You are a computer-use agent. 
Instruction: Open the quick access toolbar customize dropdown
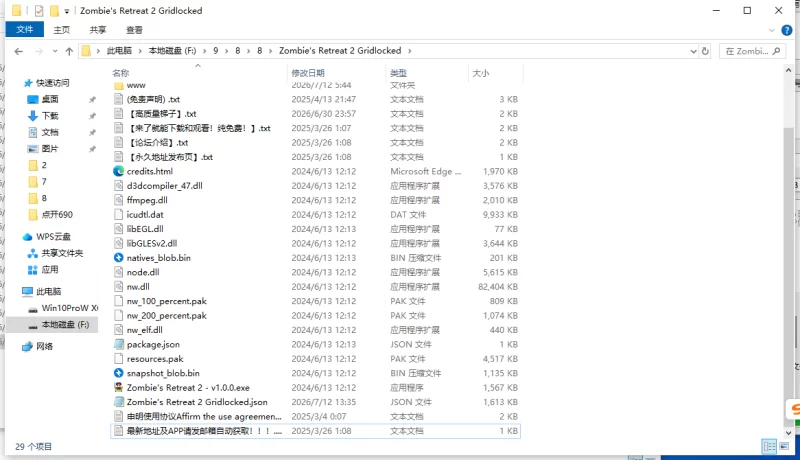(x=66, y=11)
